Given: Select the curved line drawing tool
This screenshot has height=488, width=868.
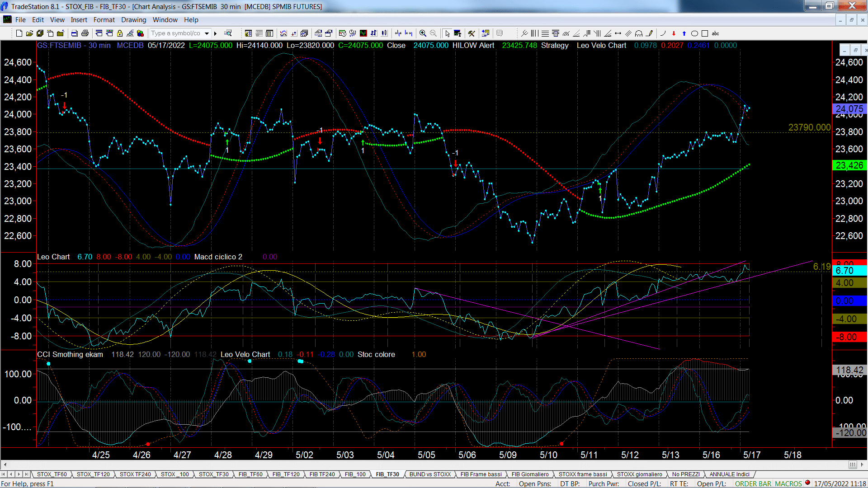Looking at the screenshot, I should click(x=663, y=33).
